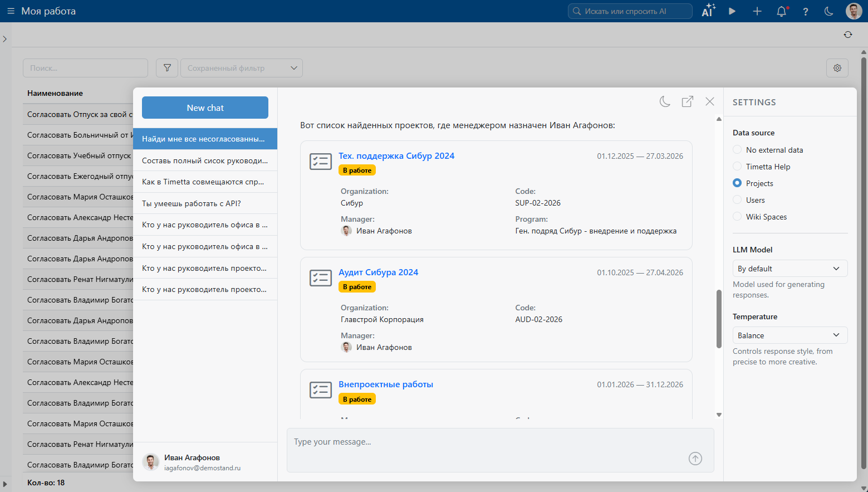Click the plus icon to create item
This screenshot has height=492, width=868.
(x=757, y=11)
